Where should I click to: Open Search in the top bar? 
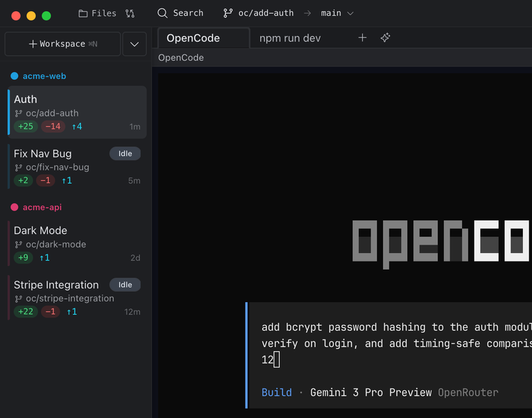tap(180, 13)
